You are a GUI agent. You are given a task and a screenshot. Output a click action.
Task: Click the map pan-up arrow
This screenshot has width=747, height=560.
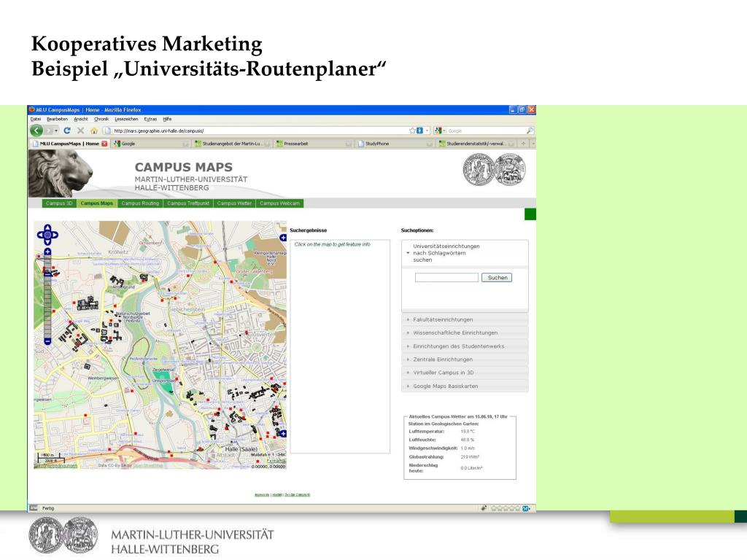pyautogui.click(x=47, y=227)
